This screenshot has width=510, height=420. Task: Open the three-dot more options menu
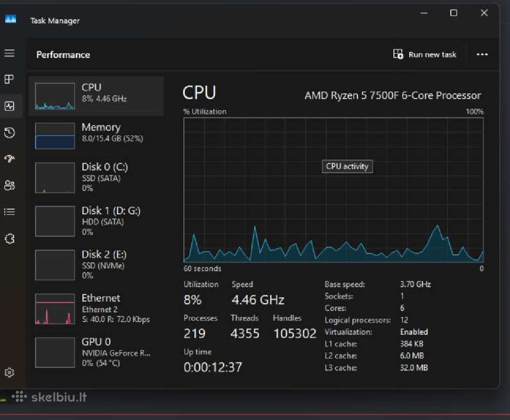(x=482, y=54)
